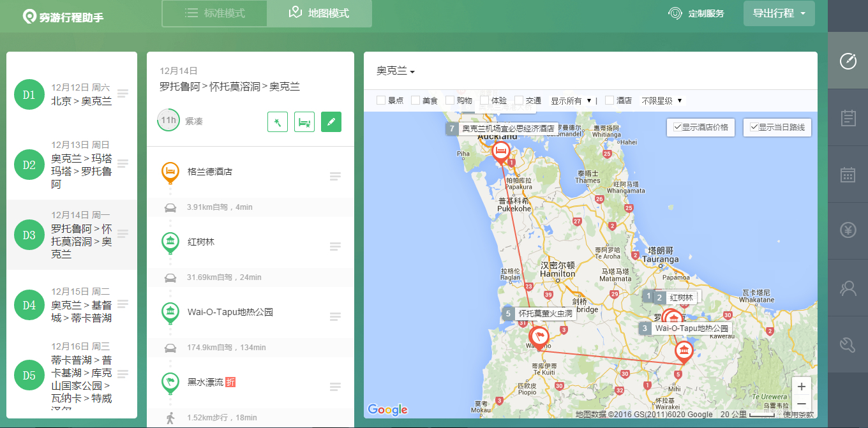Open the wrench tools icon in right sidebar
Viewport: 868px width, 428px height.
click(x=848, y=345)
